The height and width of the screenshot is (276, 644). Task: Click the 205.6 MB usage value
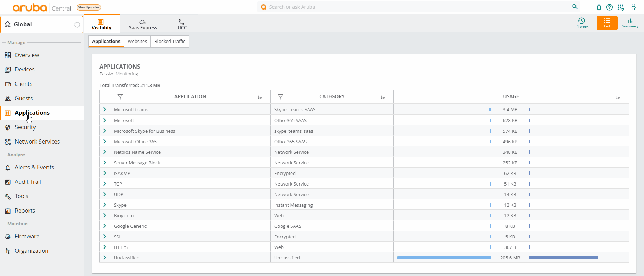[510, 258]
